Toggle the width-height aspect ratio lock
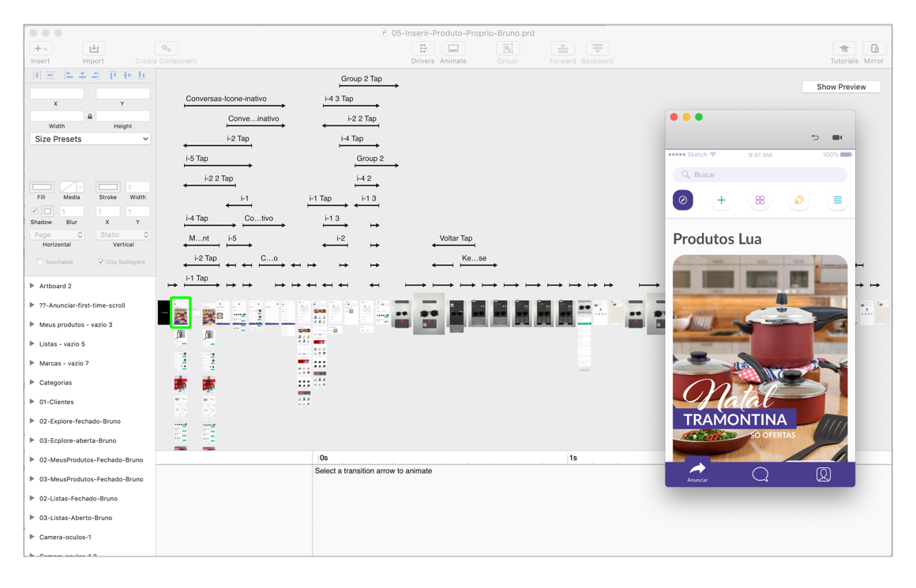Viewport: 916px width, 588px height. point(90,116)
